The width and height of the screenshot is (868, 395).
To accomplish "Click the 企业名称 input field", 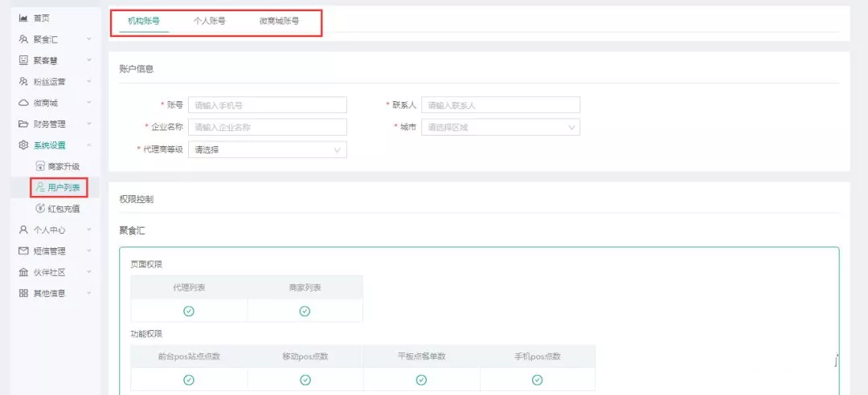I will coord(267,127).
